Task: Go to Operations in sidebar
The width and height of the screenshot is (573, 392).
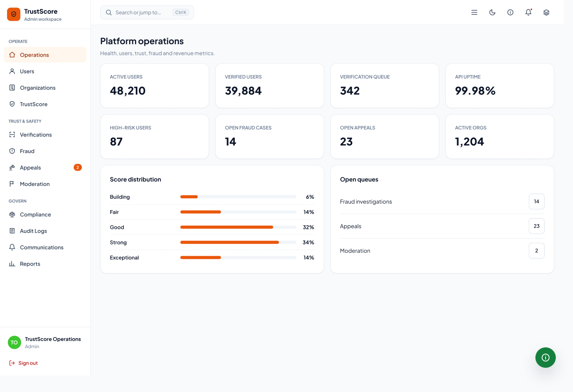Action: pos(45,55)
